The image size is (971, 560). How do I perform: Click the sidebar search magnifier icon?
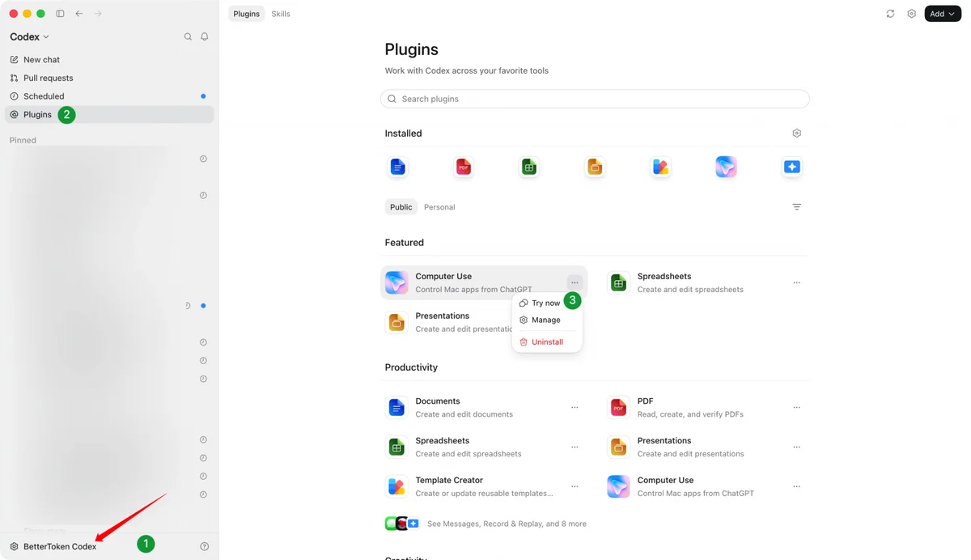[188, 36]
